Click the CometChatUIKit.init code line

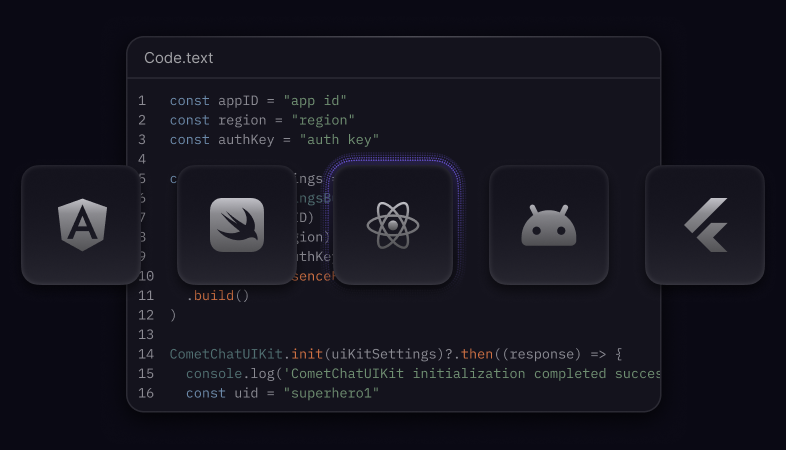coord(396,354)
